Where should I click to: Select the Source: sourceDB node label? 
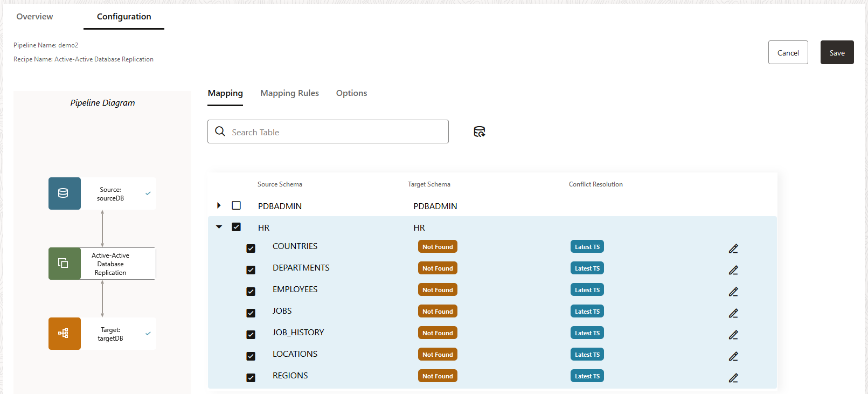pyautogui.click(x=110, y=193)
